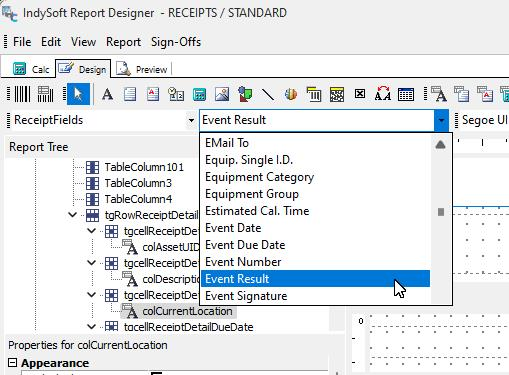Select the Chart tool
This screenshot has height=375, width=509.
[291, 94]
